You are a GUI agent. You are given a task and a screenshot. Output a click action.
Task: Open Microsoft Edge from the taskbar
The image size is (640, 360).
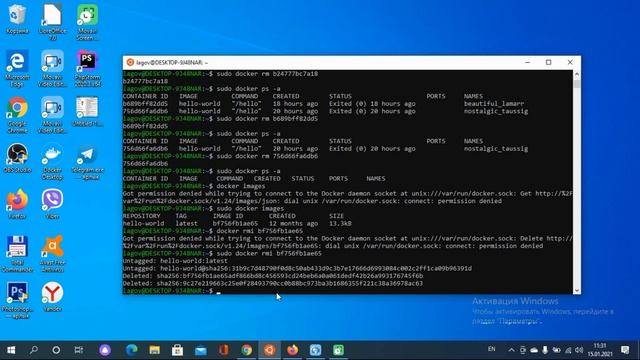[x=131, y=350]
